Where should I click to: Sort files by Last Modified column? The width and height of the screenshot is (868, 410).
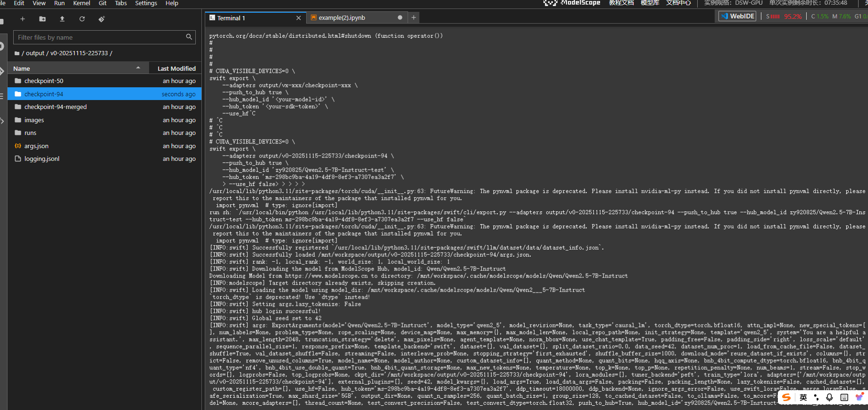[176, 68]
